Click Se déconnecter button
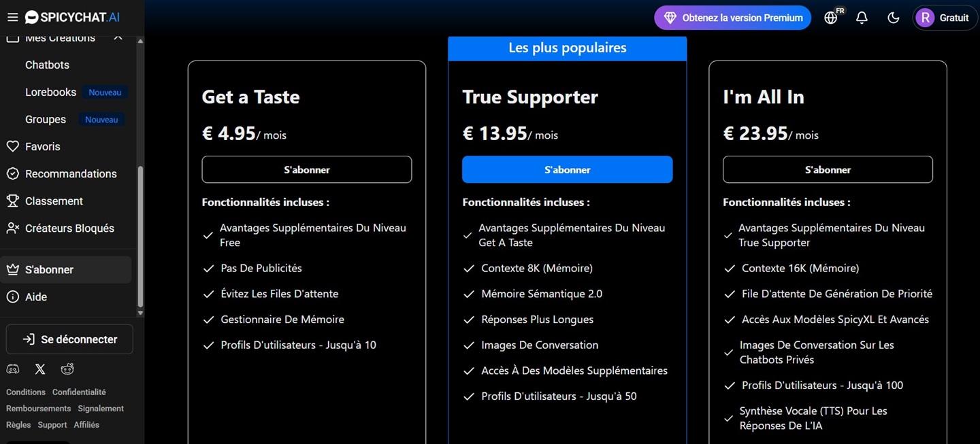980x444 pixels. pos(69,339)
